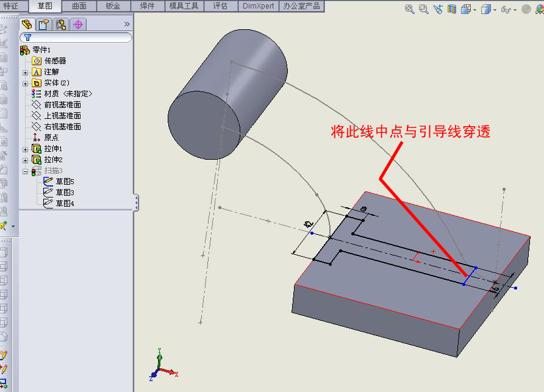544x392 pixels.
Task: Open Display Style dropdown arrow
Action: pyautogui.click(x=495, y=10)
